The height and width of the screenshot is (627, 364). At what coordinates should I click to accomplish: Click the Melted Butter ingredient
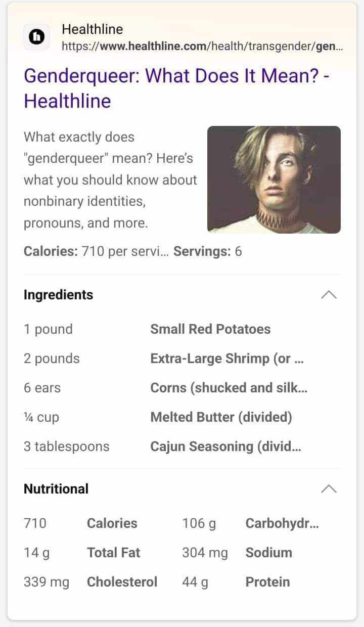click(x=221, y=417)
